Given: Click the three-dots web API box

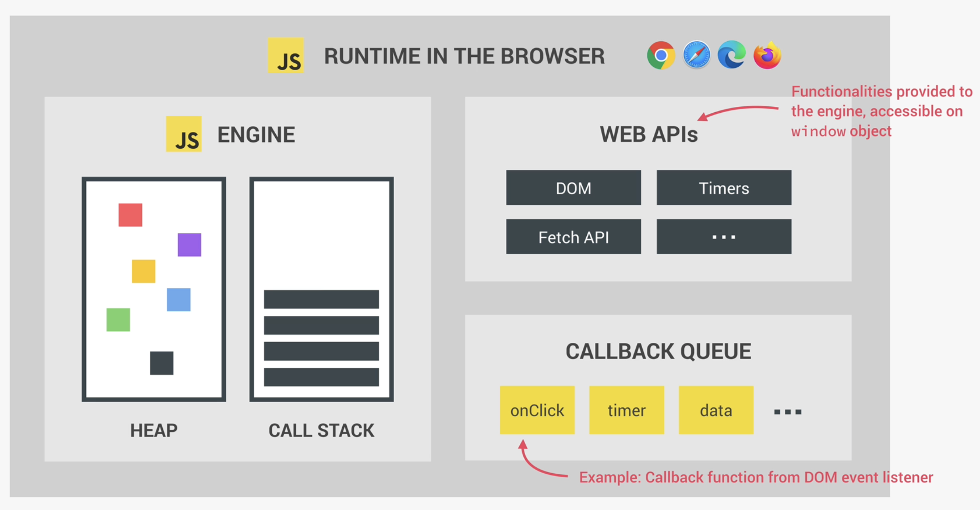Looking at the screenshot, I should point(724,237).
